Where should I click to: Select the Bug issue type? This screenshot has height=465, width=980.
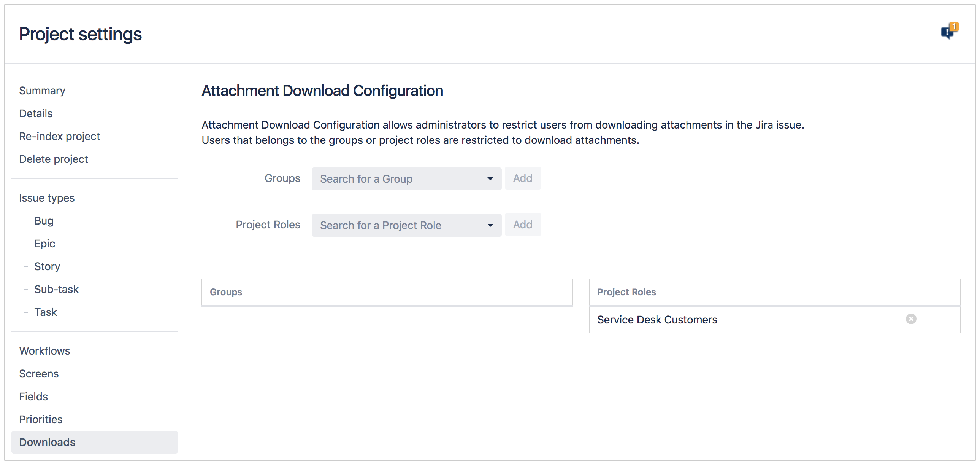[44, 220]
